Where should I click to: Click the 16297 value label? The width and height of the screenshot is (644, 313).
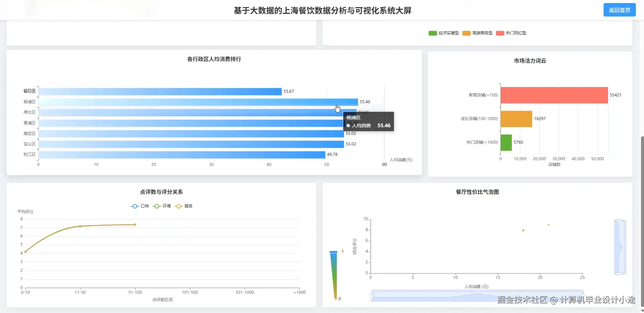pyautogui.click(x=540, y=119)
